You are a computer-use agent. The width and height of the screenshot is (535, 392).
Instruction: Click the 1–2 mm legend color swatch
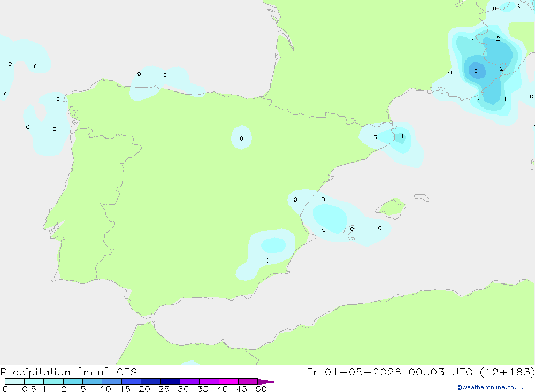[x=53, y=381]
